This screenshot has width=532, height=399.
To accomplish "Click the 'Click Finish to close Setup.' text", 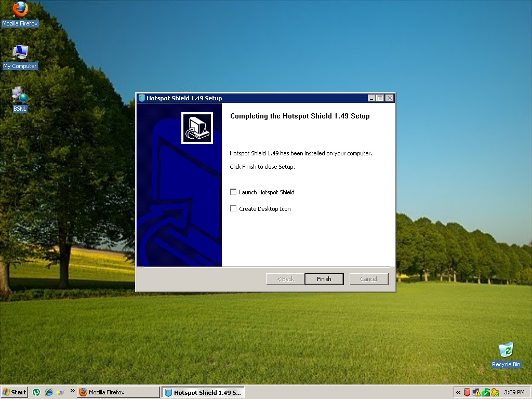I will (x=262, y=167).
